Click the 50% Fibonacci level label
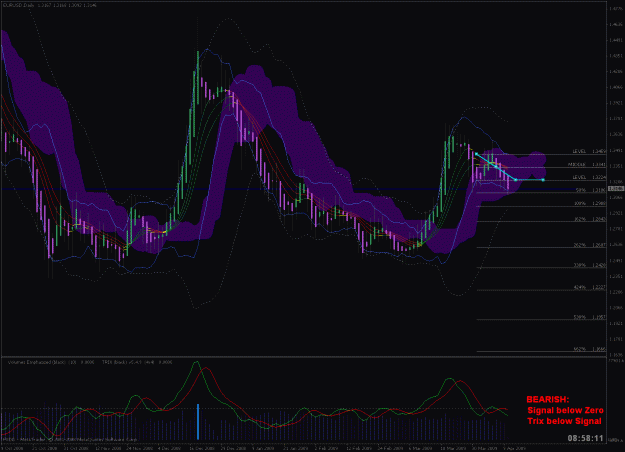This screenshot has height=452, width=625. click(581, 191)
